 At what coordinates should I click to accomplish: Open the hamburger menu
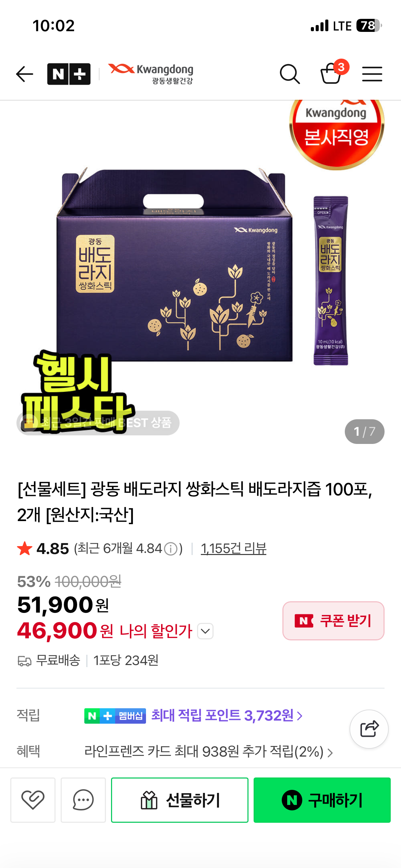pos(372,74)
